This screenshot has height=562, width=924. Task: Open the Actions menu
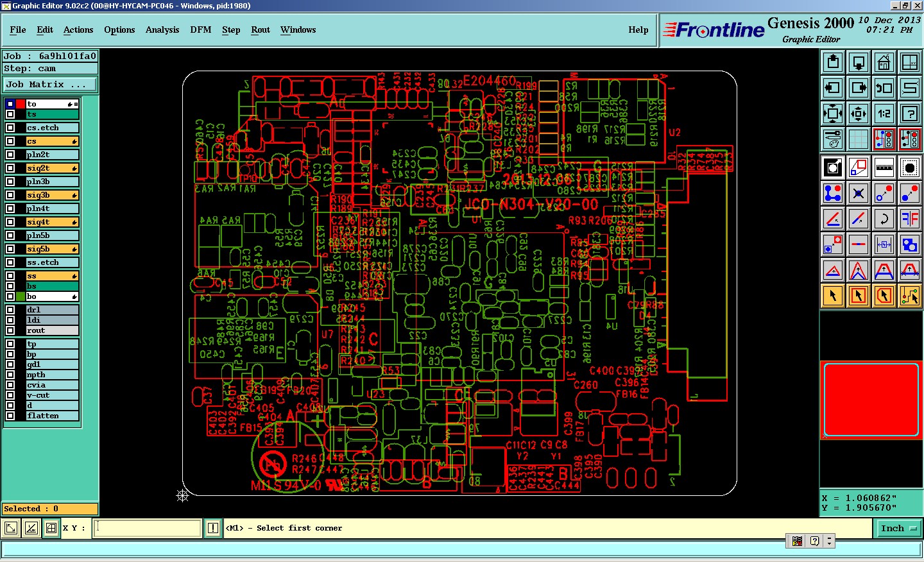(78, 30)
